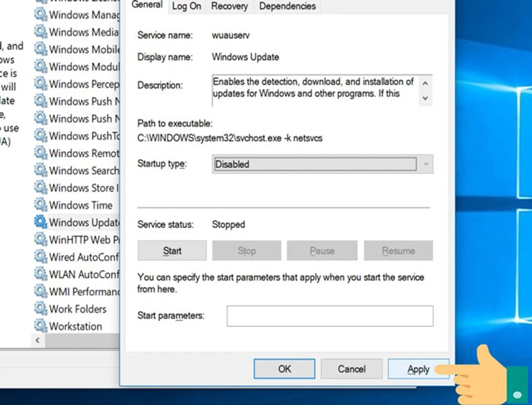Click gear icon beside Windows PushTo service

pyautogui.click(x=41, y=136)
